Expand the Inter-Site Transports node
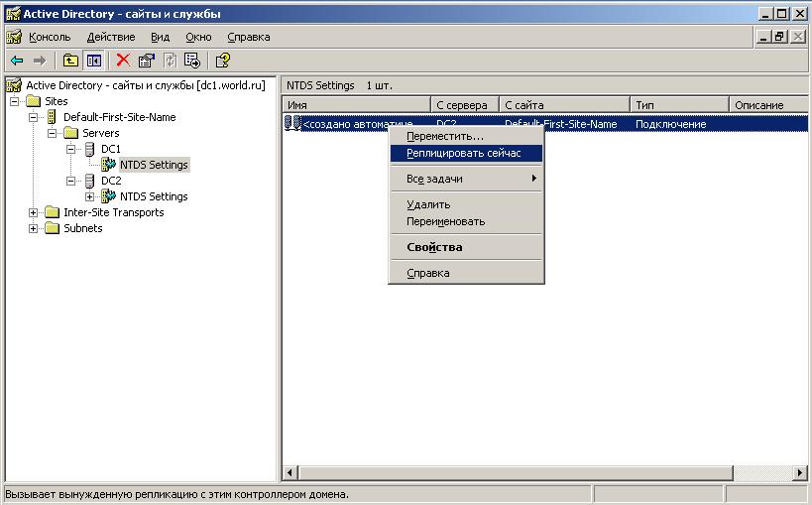Viewport: 812px width, 505px height. pyautogui.click(x=33, y=212)
